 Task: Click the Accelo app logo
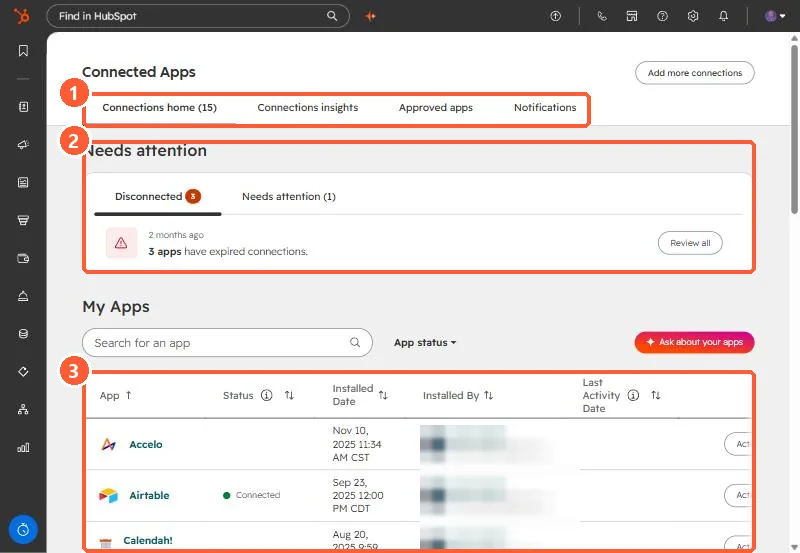coord(108,444)
